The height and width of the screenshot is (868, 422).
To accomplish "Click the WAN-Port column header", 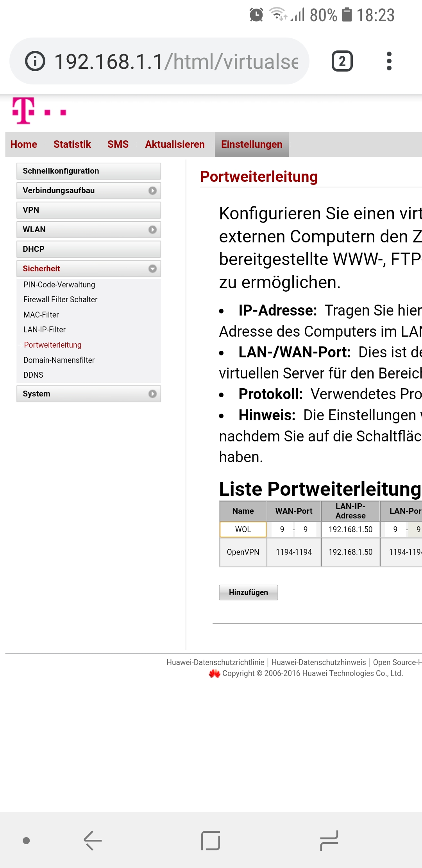I will [x=294, y=511].
